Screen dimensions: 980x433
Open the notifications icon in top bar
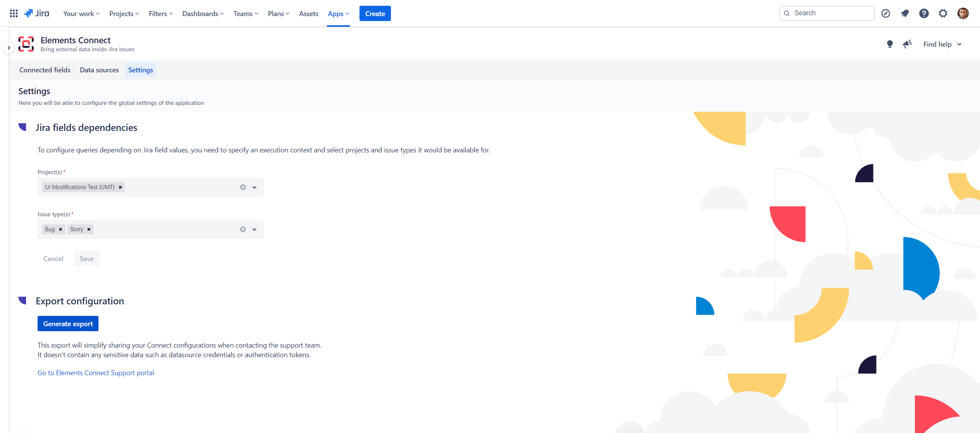coord(904,13)
